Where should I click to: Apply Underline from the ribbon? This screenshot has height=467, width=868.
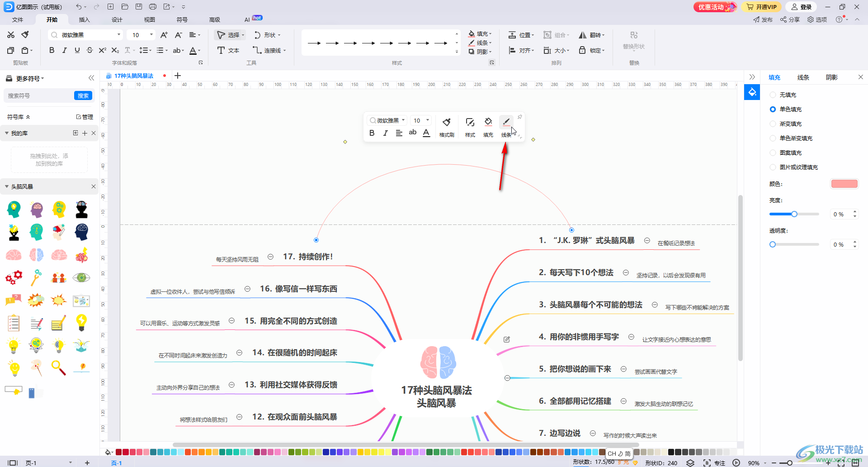[x=77, y=50]
